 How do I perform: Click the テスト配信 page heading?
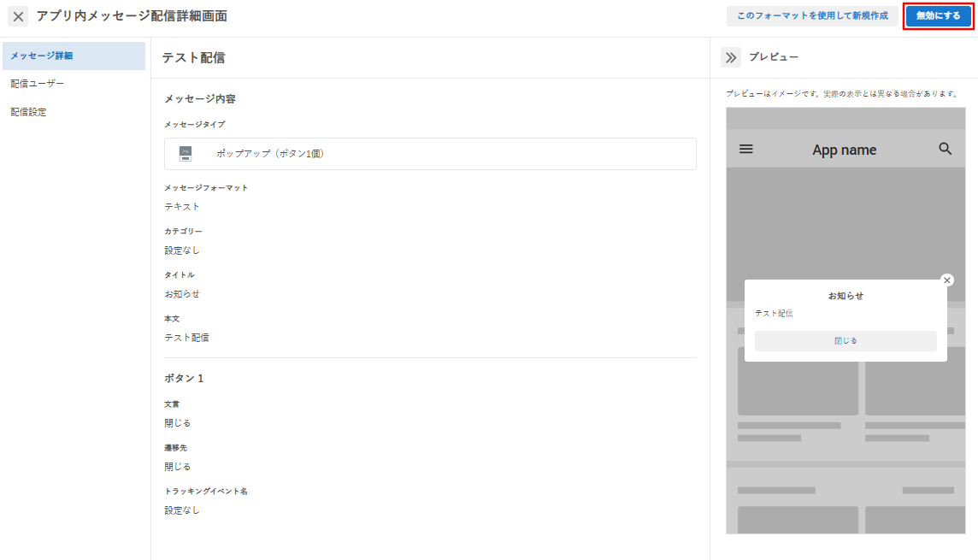click(x=193, y=58)
